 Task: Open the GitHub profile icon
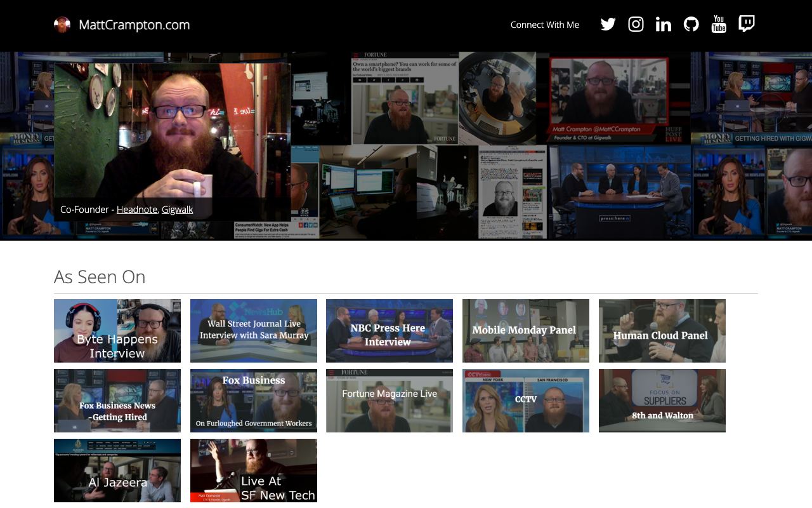coord(691,24)
